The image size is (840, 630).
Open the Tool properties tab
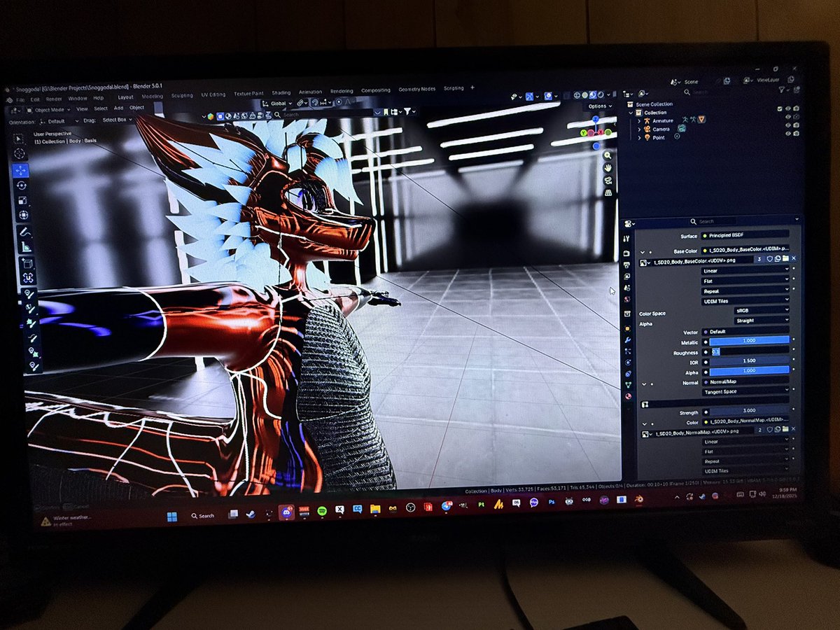(626, 239)
